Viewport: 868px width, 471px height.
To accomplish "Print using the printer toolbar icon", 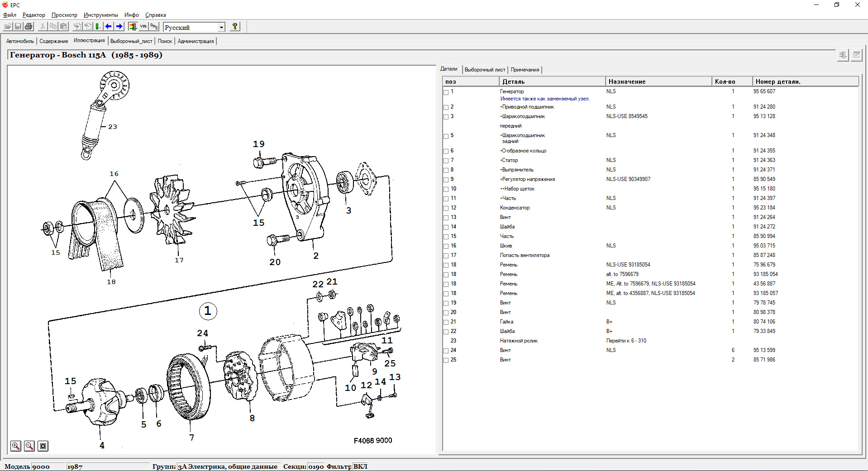I will click(29, 27).
